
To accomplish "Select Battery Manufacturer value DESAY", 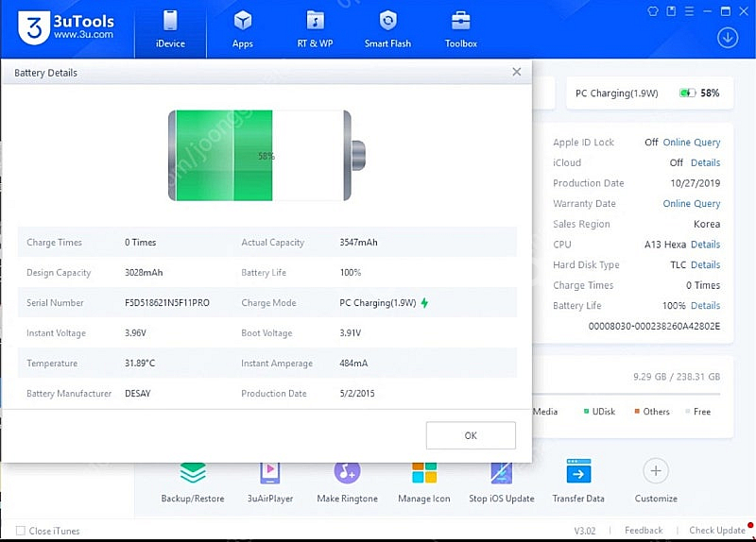I will tap(137, 394).
